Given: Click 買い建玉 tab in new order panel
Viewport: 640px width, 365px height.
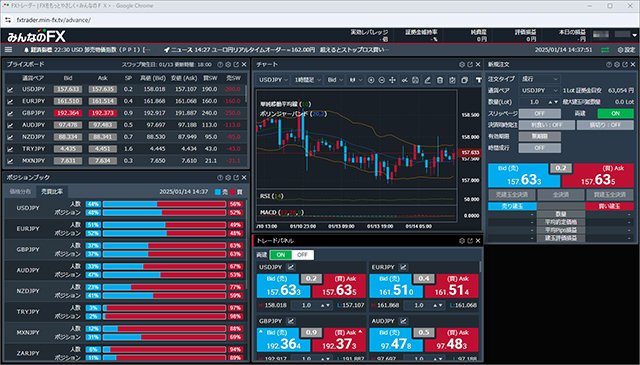Looking at the screenshot, I should tap(609, 206).
